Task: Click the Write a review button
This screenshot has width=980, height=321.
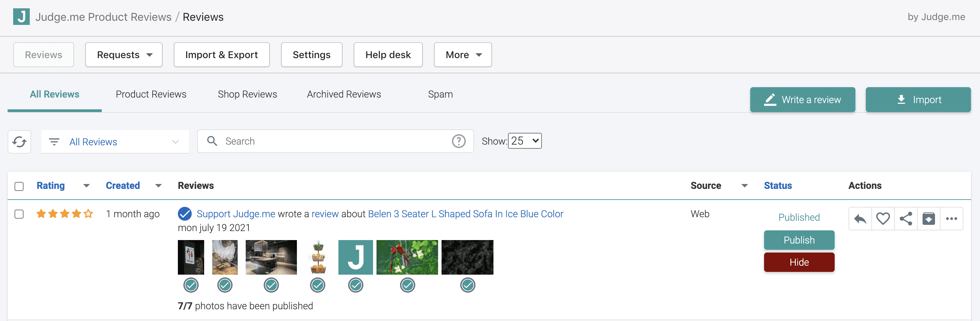Action: coord(802,100)
